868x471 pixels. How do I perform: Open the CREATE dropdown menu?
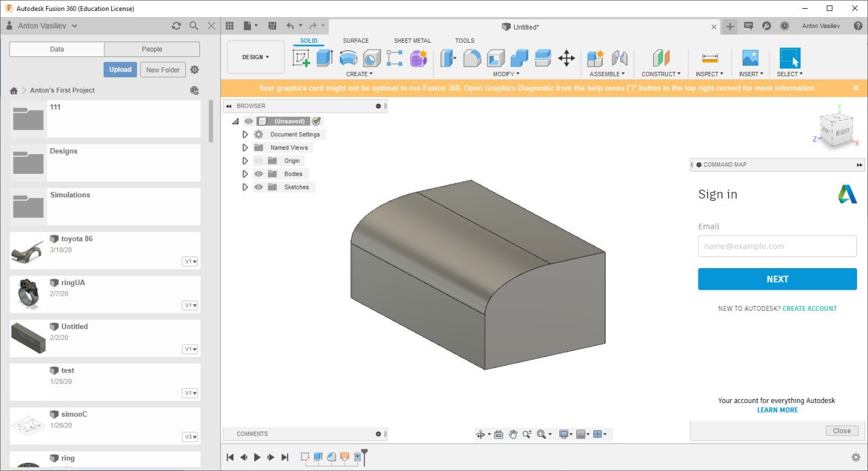359,74
